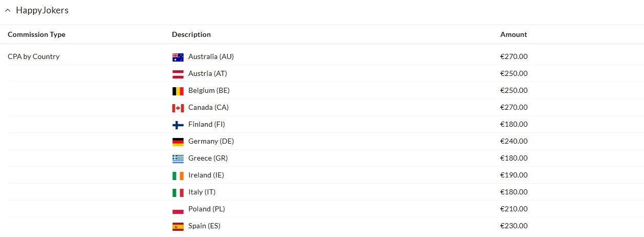Click the Belgium flag icon
This screenshot has width=644, height=237.
tap(178, 91)
